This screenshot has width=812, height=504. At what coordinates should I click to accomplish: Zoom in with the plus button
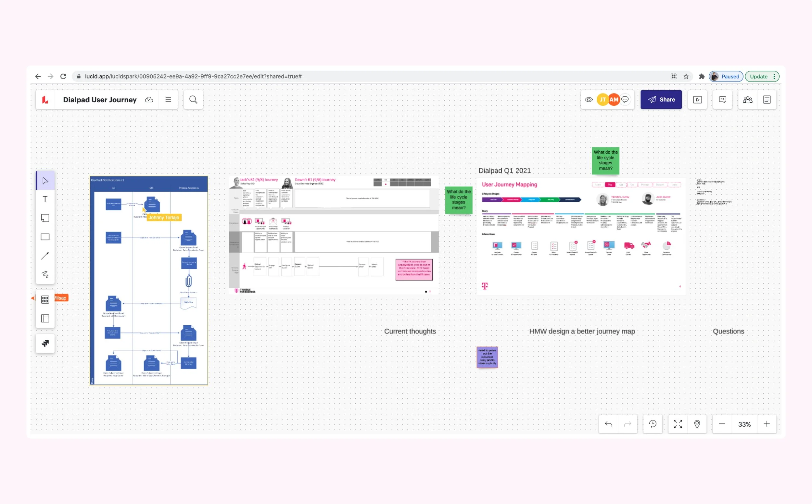click(767, 424)
